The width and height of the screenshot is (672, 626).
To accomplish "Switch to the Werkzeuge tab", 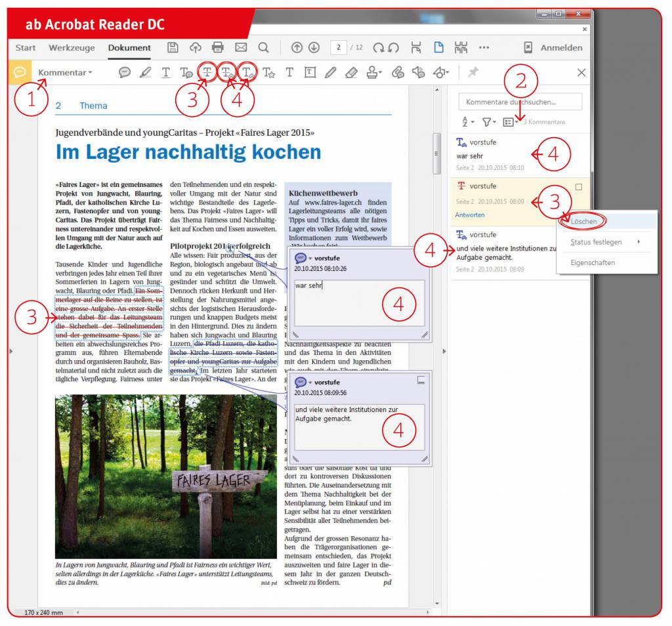I will 72,47.
